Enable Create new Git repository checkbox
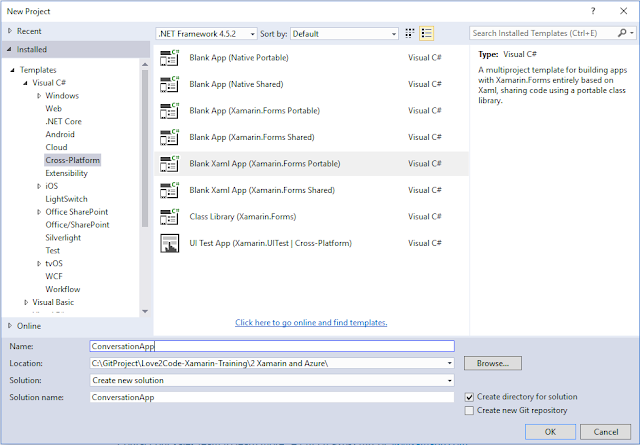This screenshot has height=445, width=640. tap(469, 410)
